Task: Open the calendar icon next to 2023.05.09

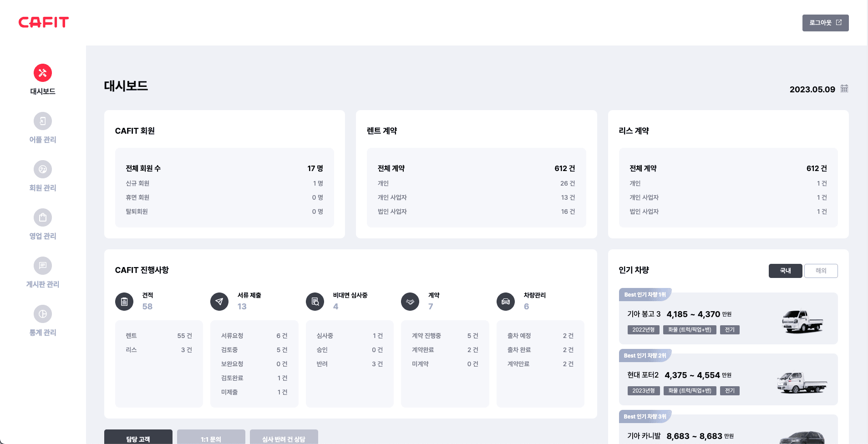Action: pyautogui.click(x=843, y=88)
